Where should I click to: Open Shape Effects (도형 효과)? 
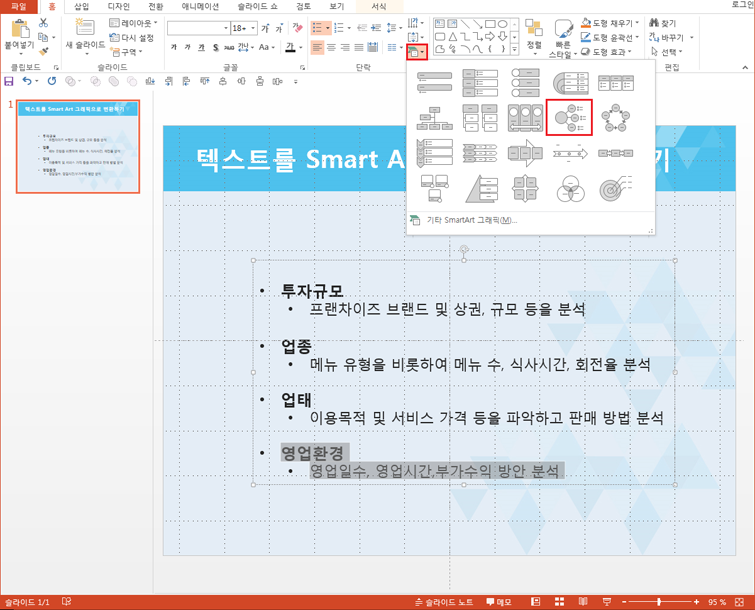click(606, 52)
